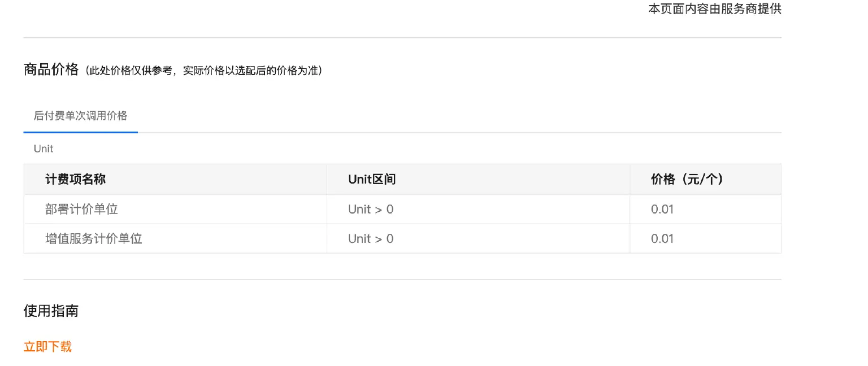The width and height of the screenshot is (868, 366).
Task: Click the price disclaimer note beside 商品价格
Action: (x=203, y=71)
